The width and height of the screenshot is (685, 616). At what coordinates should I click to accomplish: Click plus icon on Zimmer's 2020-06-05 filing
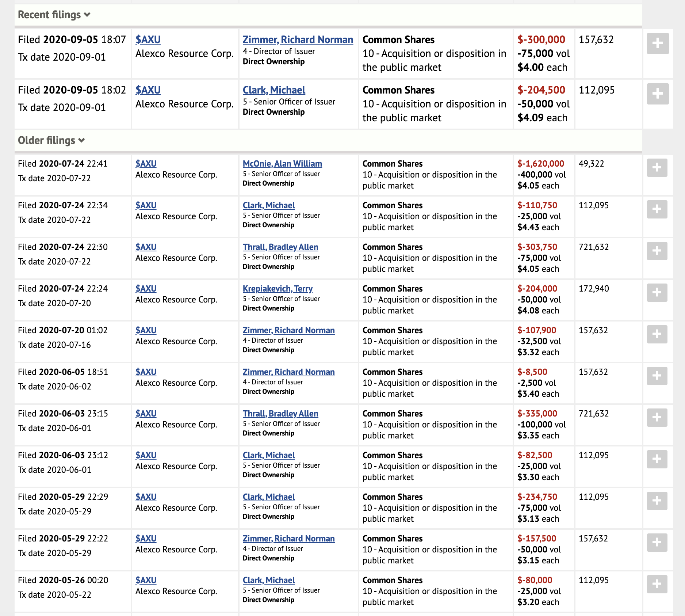657,376
